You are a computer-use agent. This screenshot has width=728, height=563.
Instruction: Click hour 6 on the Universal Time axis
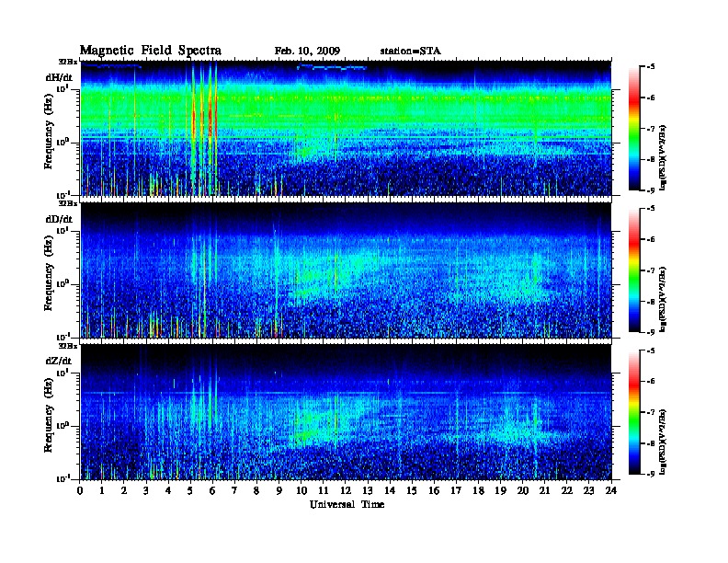[212, 490]
